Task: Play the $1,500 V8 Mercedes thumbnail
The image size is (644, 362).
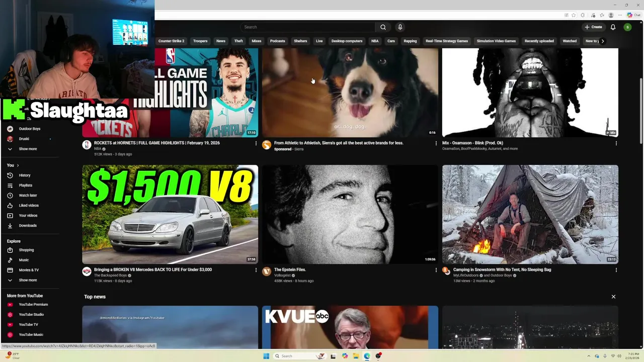Action: 170,215
